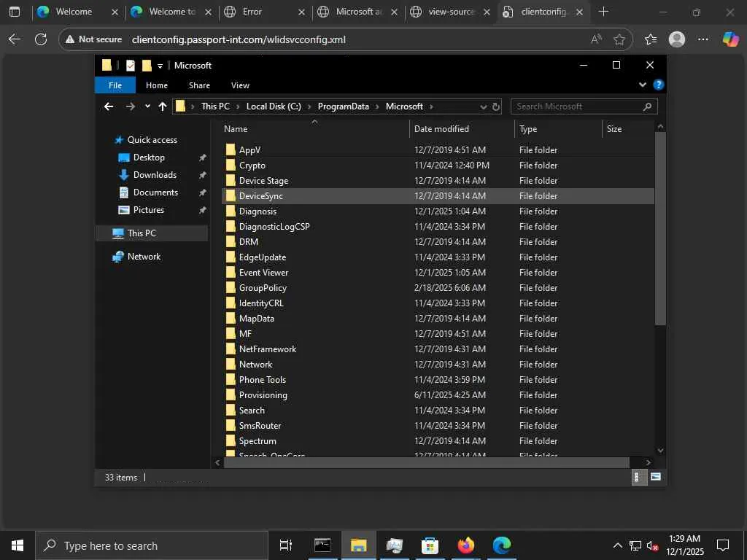747x560 pixels.
Task: Open File Explorer help icon
Action: pos(659,85)
